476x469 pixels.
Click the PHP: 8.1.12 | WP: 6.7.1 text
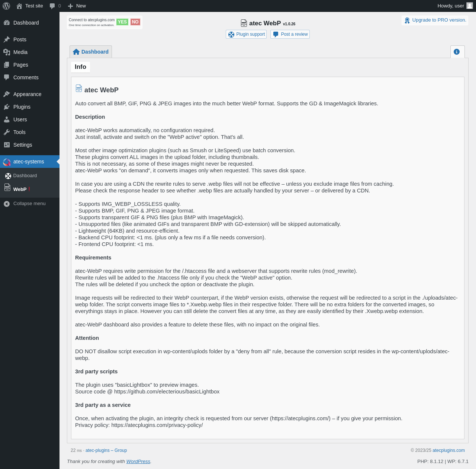tap(443, 461)
